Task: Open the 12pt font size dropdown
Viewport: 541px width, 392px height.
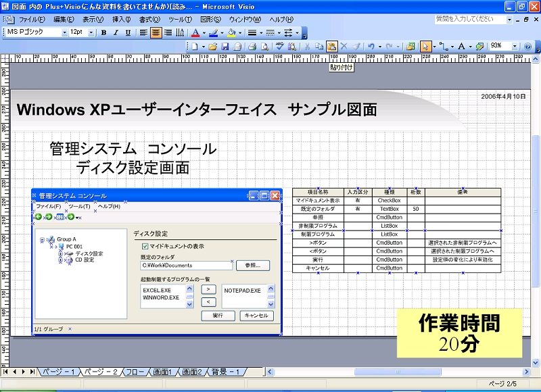Action: 91,32
